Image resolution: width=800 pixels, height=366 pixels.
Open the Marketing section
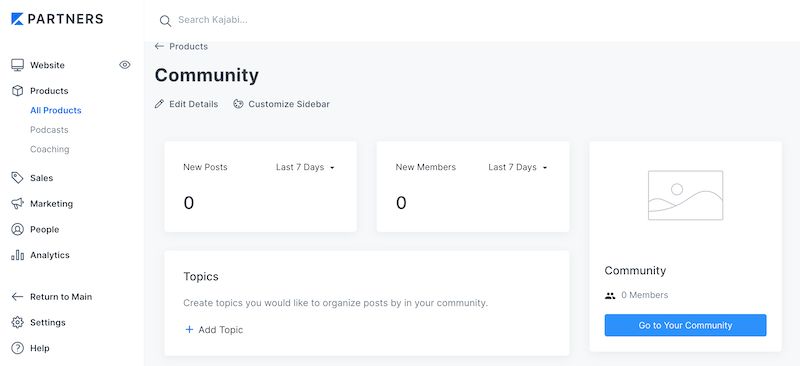(52, 204)
